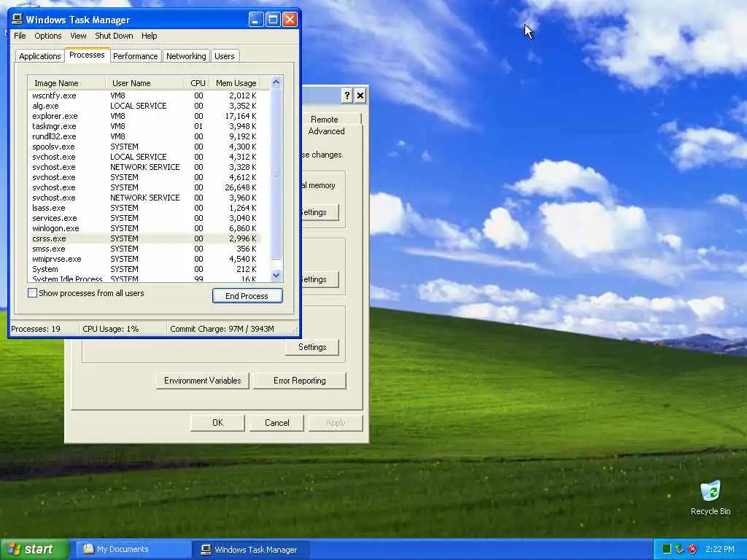This screenshot has width=747, height=560.
Task: Click the 2:22 PM system clock
Action: 720,549
